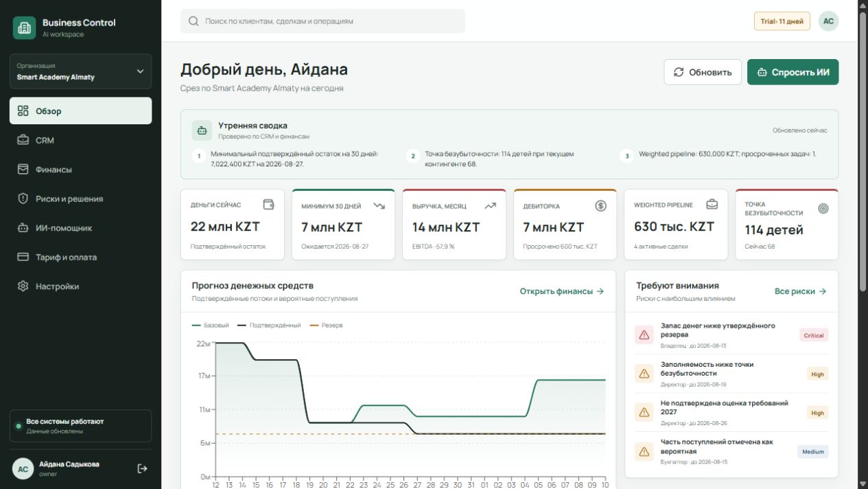Follow the Открыть финансы link
868x489 pixels.
(562, 291)
